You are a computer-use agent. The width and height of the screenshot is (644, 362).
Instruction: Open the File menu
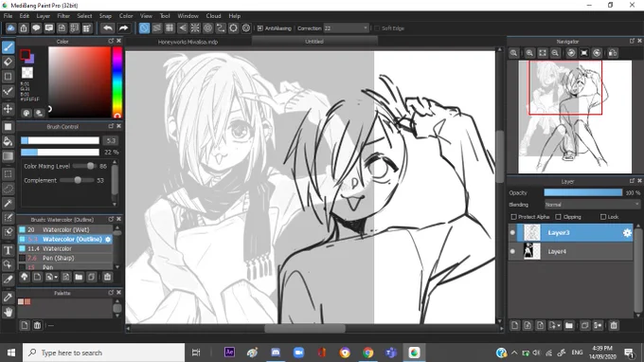pos(8,16)
